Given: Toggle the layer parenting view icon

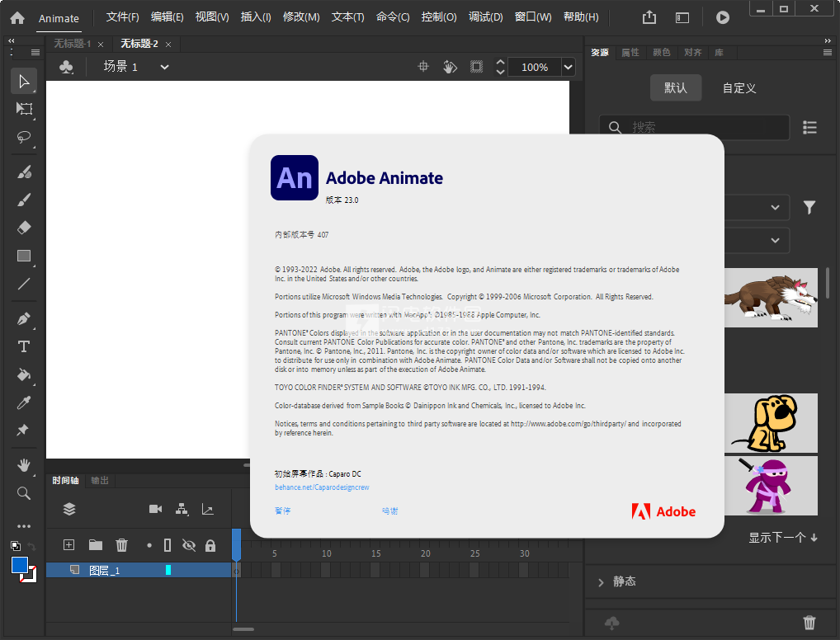Looking at the screenshot, I should point(182,509).
